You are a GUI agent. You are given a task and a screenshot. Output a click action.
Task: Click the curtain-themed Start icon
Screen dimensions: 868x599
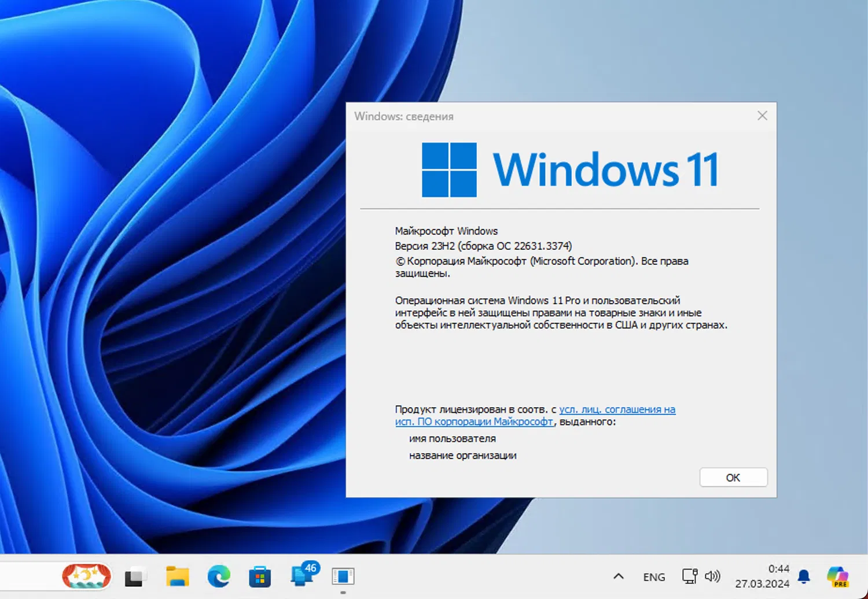pos(86,576)
